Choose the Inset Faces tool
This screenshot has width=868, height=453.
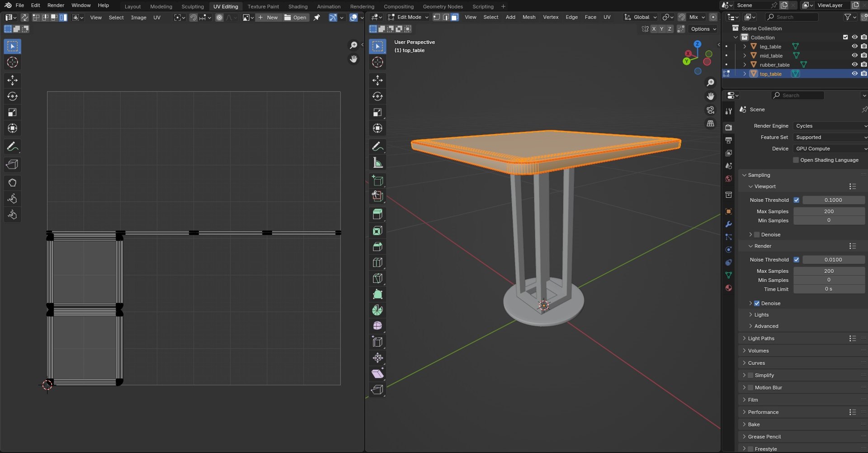point(377,231)
